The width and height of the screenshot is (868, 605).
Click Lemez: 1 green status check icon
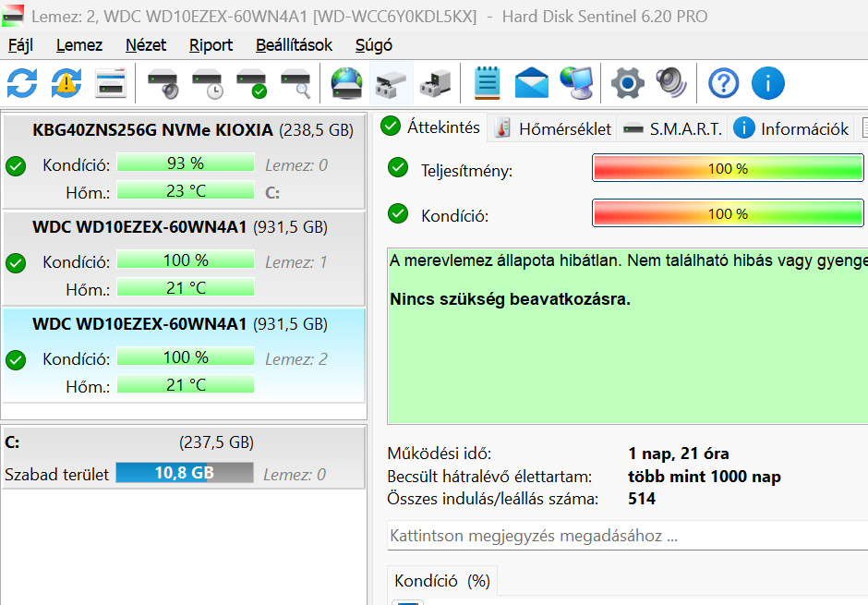16,263
